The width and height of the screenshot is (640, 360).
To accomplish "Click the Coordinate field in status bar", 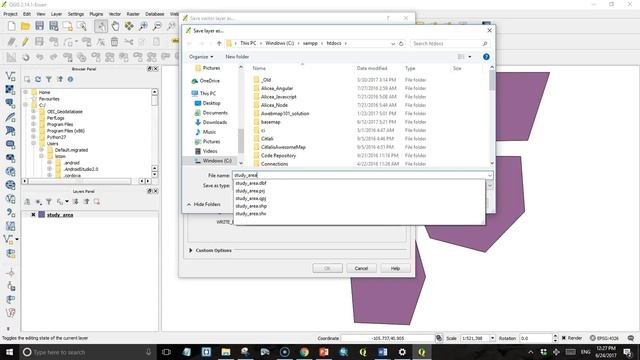I will pos(388,338).
